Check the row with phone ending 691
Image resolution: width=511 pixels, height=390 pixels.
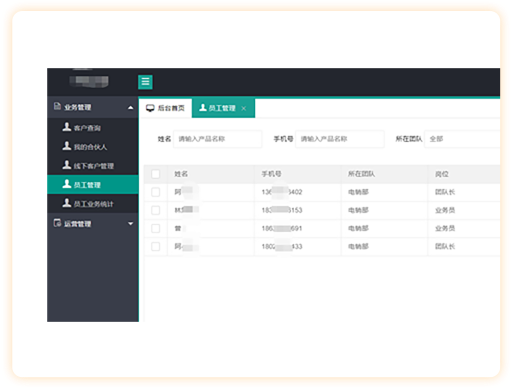click(x=156, y=229)
